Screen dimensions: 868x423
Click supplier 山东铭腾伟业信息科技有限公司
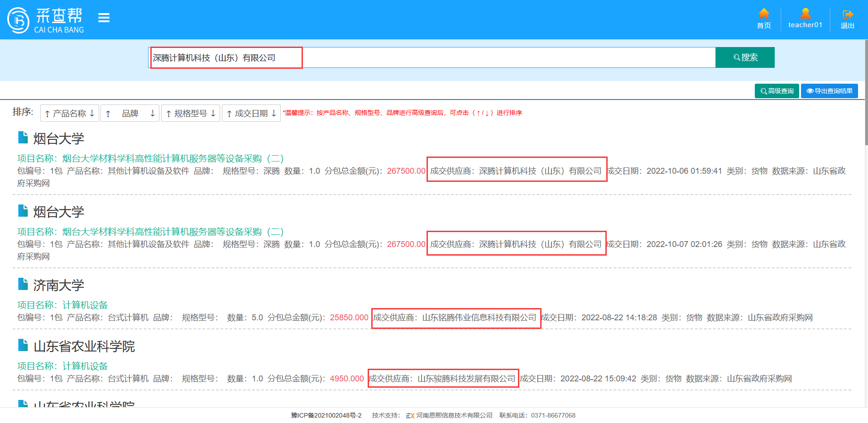point(480,318)
